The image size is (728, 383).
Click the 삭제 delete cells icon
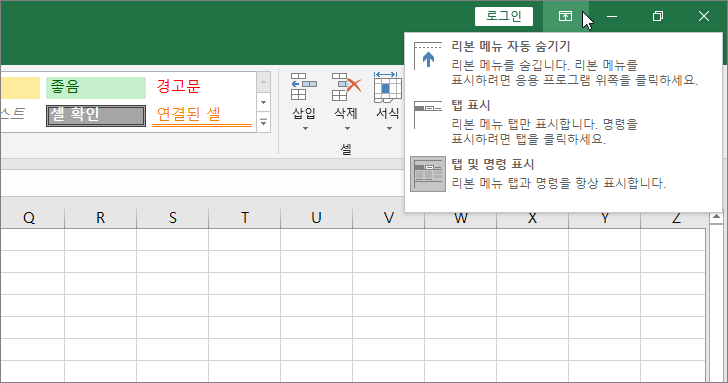click(346, 87)
